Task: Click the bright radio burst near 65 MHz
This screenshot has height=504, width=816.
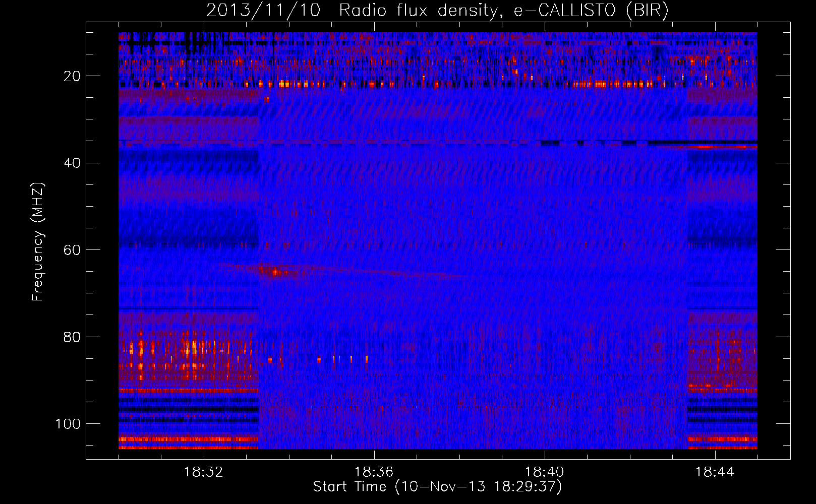Action: (276, 272)
